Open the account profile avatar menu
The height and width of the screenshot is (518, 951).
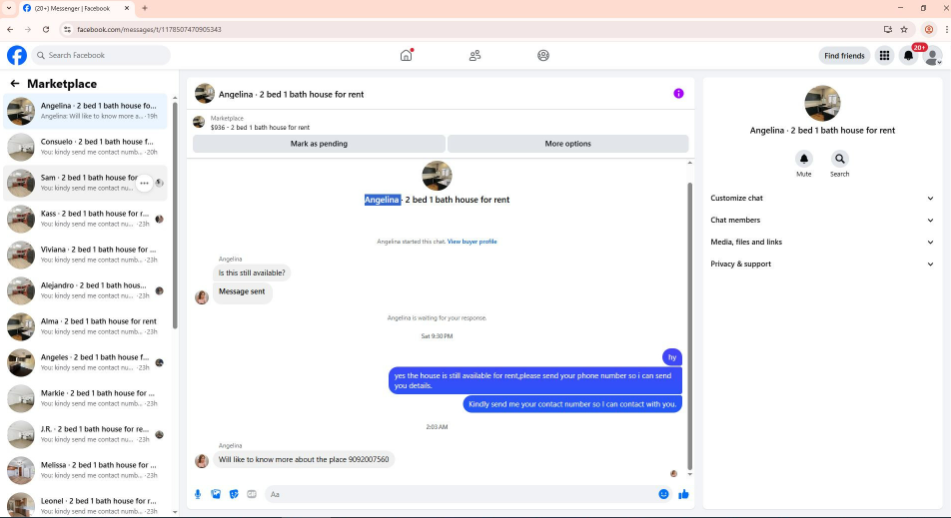pyautogui.click(x=932, y=56)
